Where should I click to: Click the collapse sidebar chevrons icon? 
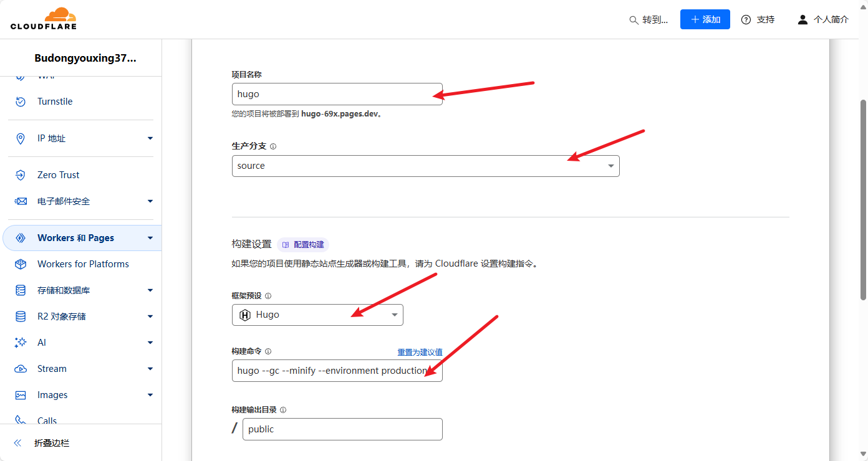pos(17,443)
